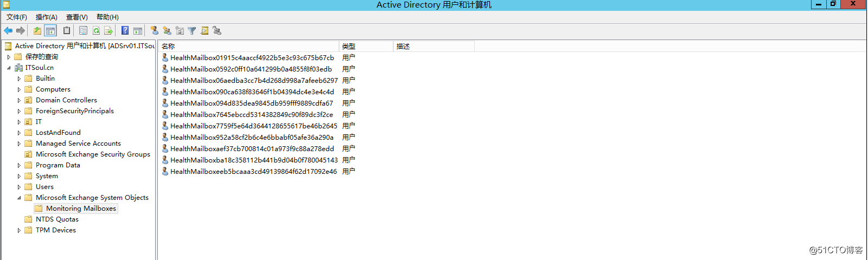Go up one level with folder-up icon

pyautogui.click(x=37, y=31)
